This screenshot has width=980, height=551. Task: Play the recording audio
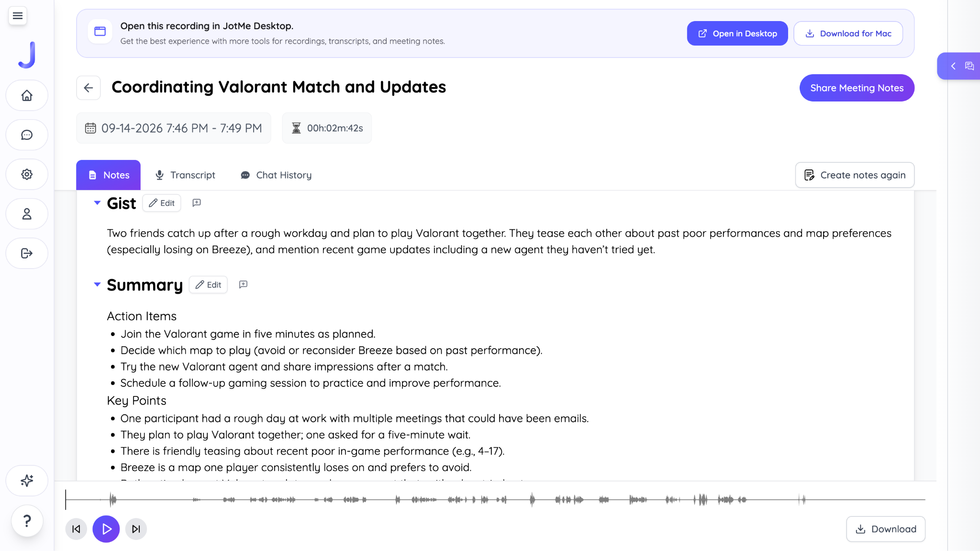click(106, 529)
